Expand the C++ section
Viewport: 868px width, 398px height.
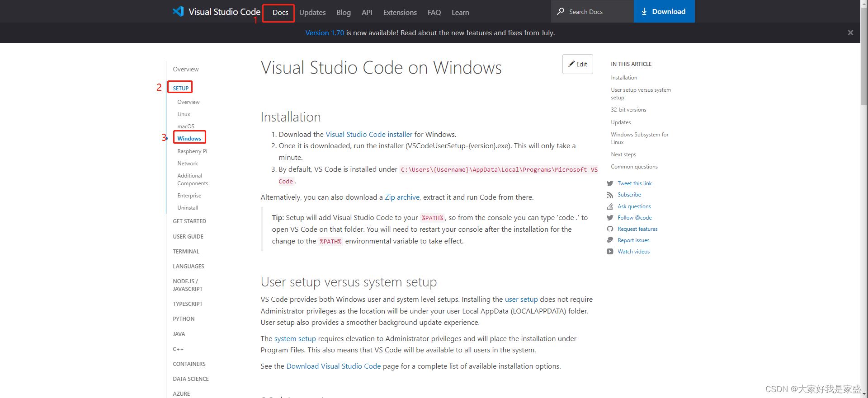pos(178,349)
